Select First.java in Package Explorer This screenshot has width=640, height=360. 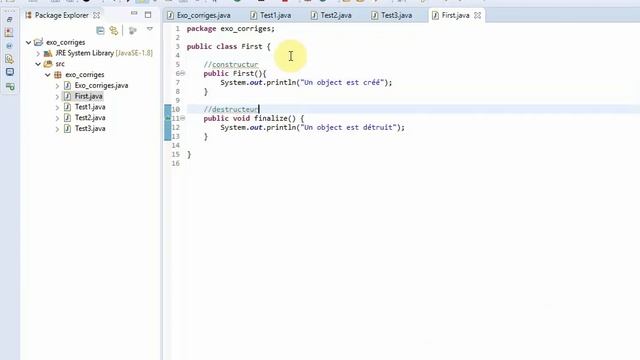point(88,96)
